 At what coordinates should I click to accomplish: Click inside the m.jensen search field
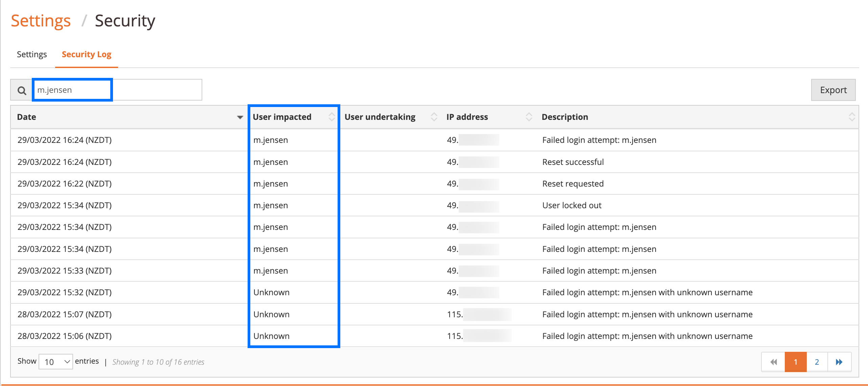(x=72, y=90)
